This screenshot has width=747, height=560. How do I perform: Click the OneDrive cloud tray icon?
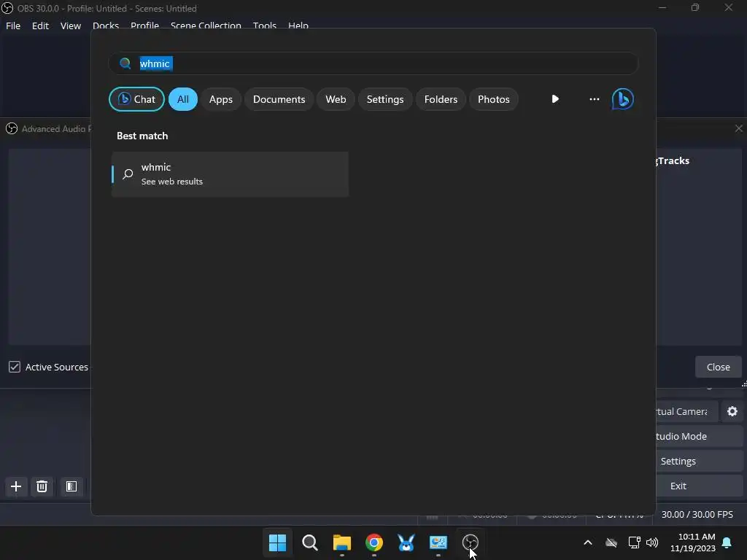(611, 542)
